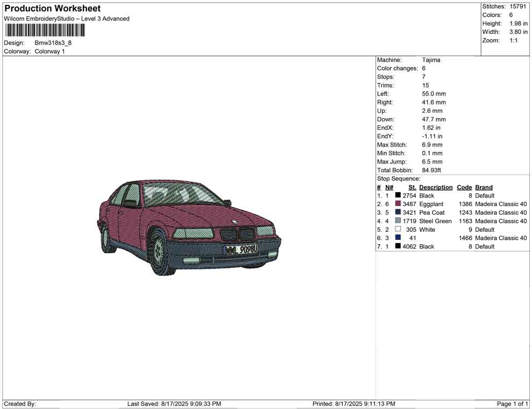Click the Code column header
This screenshot has height=409, width=532.
click(464, 187)
